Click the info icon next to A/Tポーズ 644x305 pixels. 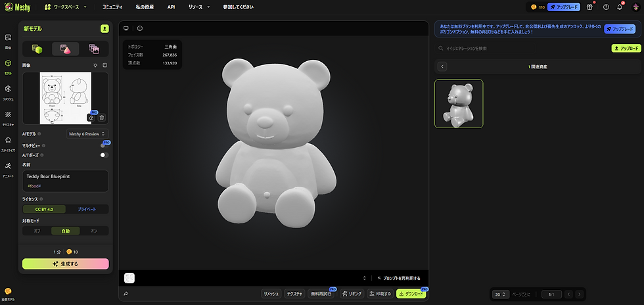click(42, 155)
